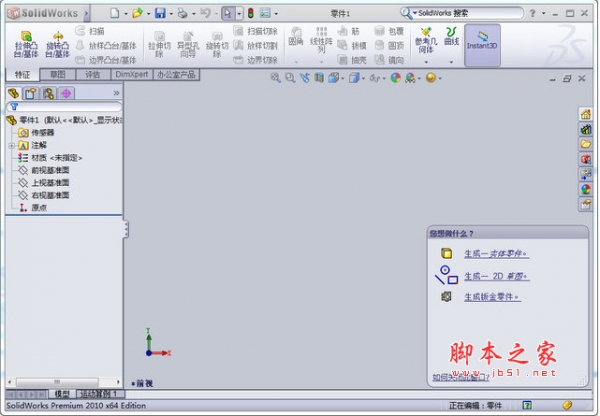
Task: Select the 异型孔向导 hole wizard tool
Action: 187,45
